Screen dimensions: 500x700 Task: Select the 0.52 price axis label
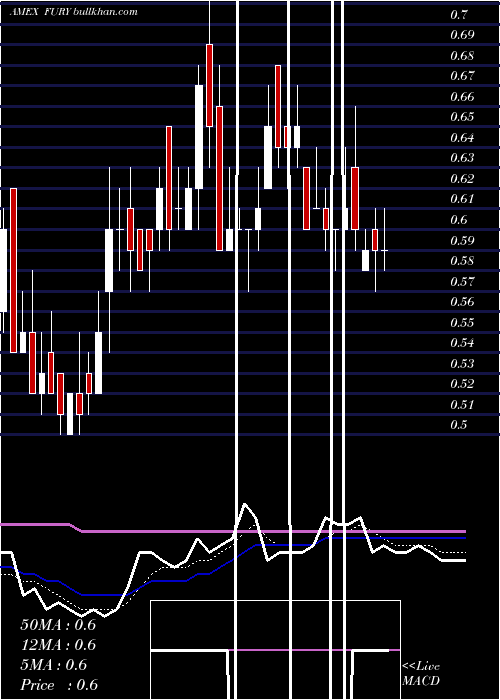click(462, 384)
